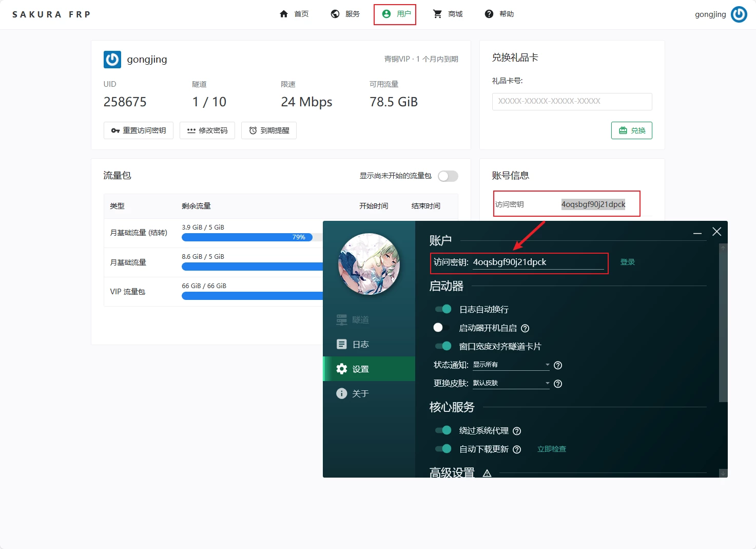Screen dimensions: 756x549
Task: Open the change skin dropdown
Action: click(x=511, y=383)
